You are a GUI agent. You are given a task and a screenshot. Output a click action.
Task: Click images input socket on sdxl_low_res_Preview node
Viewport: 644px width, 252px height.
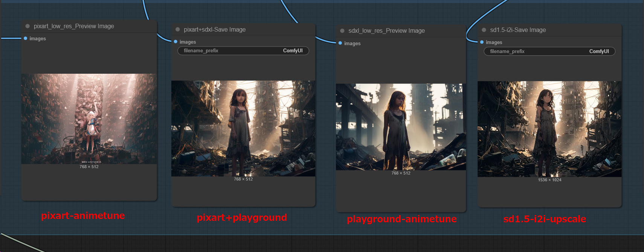(340, 43)
